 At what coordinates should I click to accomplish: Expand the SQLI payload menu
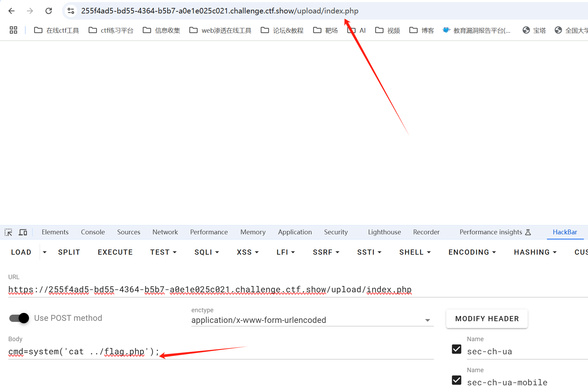[x=207, y=252]
